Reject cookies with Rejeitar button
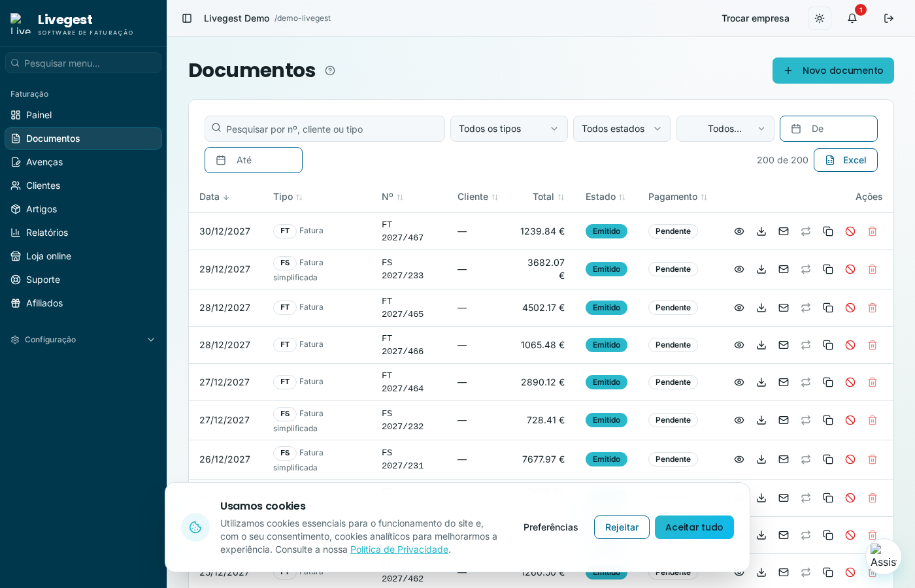Viewport: 915px width, 588px height. [x=622, y=527]
